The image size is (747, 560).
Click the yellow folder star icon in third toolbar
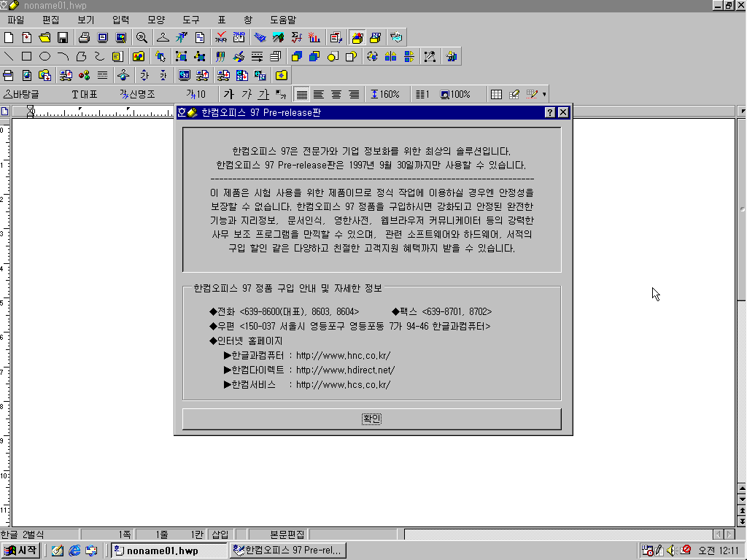[x=281, y=75]
